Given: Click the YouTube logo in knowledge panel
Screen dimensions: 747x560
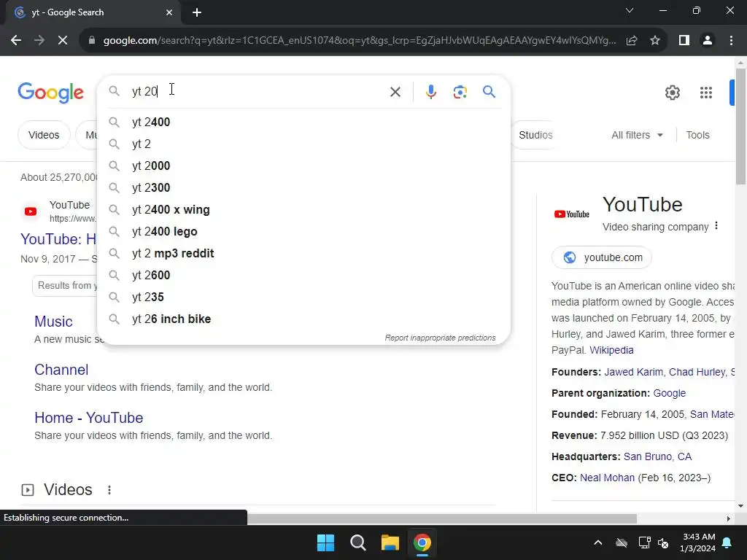Looking at the screenshot, I should [x=572, y=214].
